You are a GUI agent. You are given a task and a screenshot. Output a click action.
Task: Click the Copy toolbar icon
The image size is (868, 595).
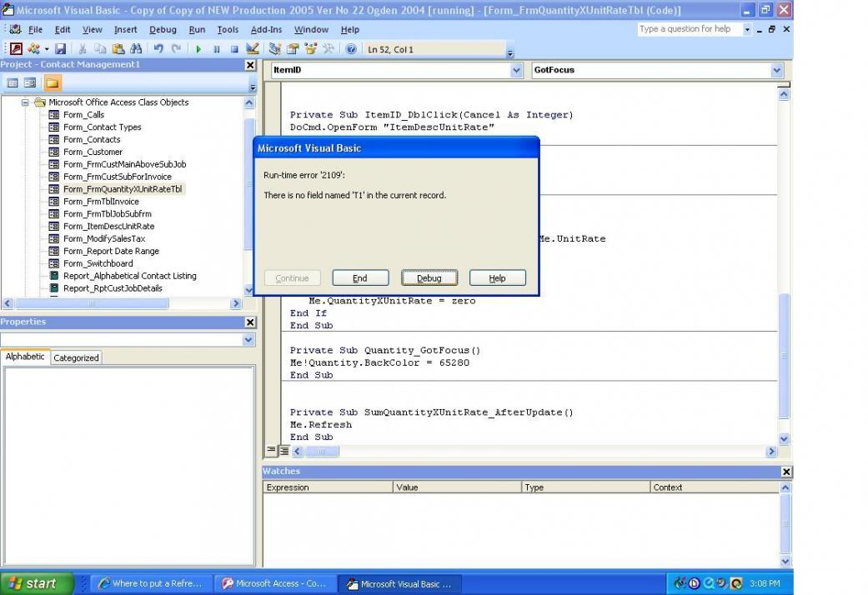[x=100, y=49]
